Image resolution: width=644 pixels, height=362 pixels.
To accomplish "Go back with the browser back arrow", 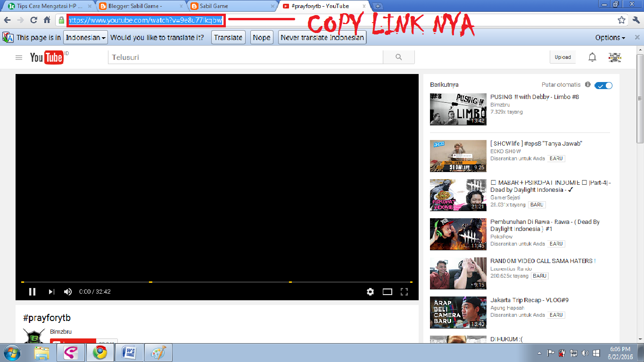I will coord(7,20).
